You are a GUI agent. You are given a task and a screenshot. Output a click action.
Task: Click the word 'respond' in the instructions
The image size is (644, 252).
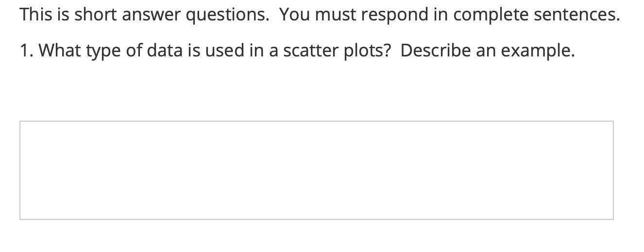(x=394, y=15)
